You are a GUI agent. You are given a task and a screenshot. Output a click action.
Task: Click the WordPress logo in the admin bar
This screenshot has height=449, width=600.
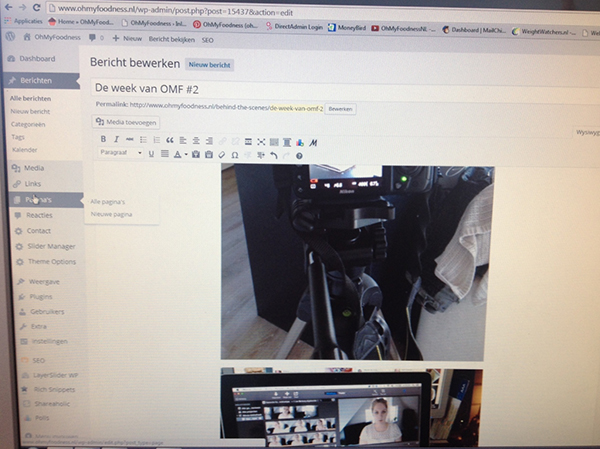[x=10, y=37]
